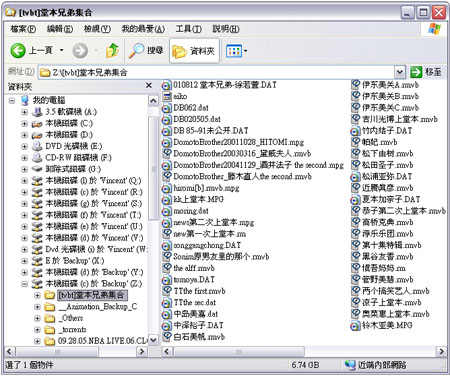Select 竹内结子.DAT file icon
Screen dimensions: 450x376
356,131
